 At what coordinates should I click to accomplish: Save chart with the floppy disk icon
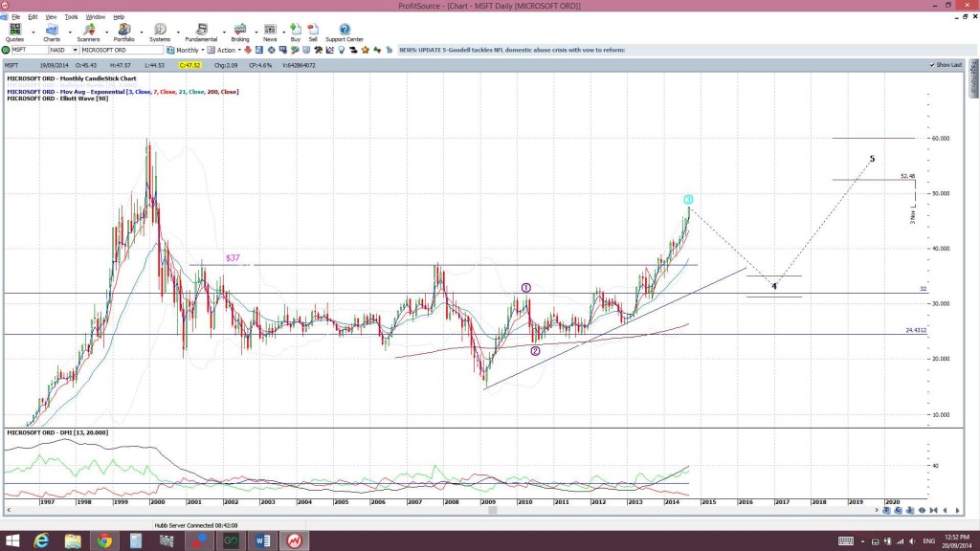click(258, 50)
